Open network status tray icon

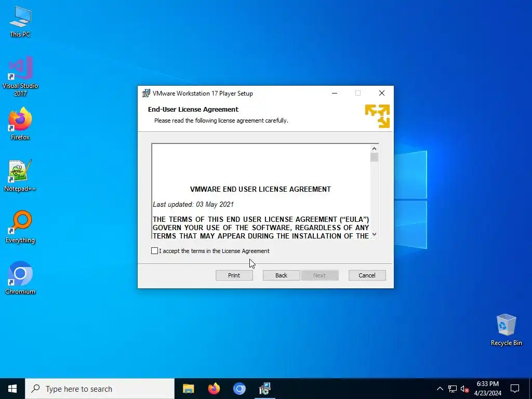click(453, 389)
